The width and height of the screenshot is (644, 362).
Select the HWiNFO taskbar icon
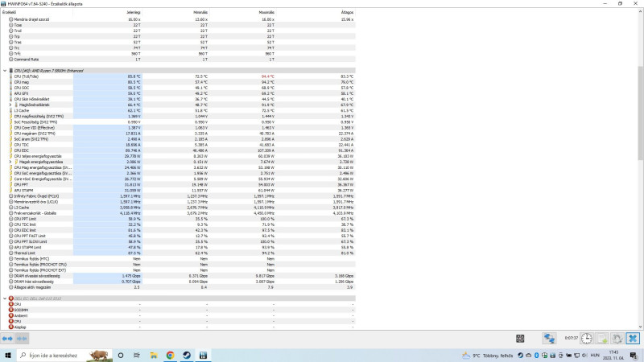coord(203,356)
